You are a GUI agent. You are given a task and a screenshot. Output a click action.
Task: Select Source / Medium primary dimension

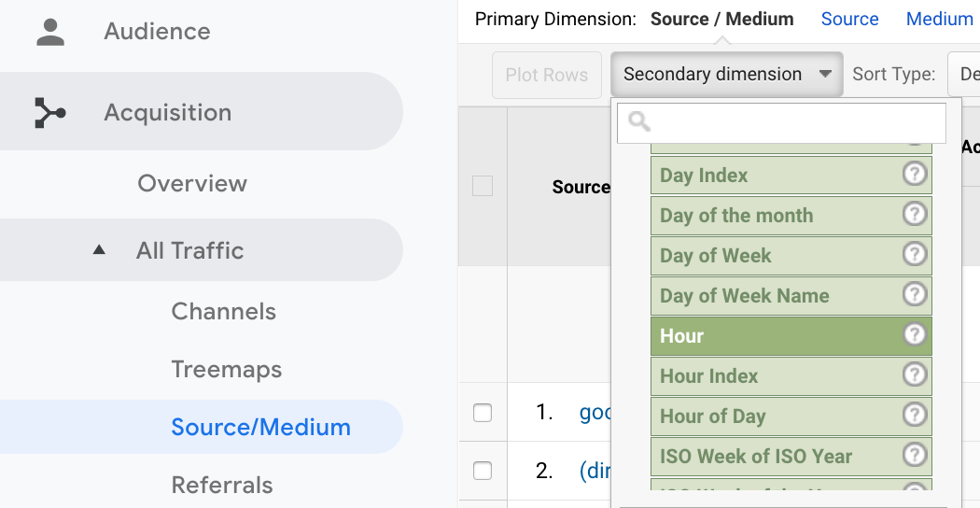click(x=721, y=19)
